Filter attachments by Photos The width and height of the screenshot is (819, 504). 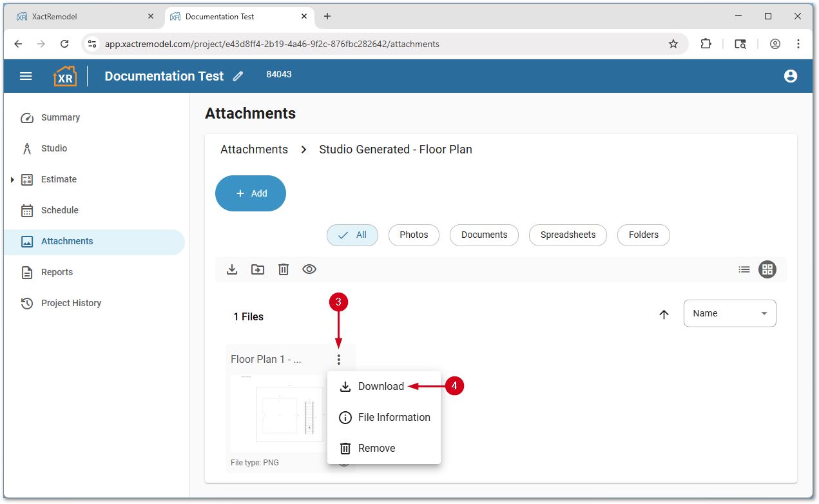tap(414, 235)
